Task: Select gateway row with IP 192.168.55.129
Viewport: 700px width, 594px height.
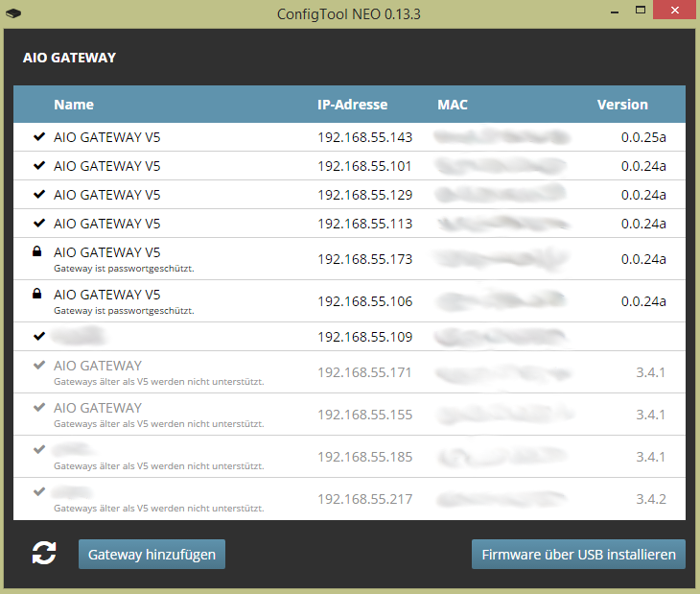Action: (x=364, y=195)
